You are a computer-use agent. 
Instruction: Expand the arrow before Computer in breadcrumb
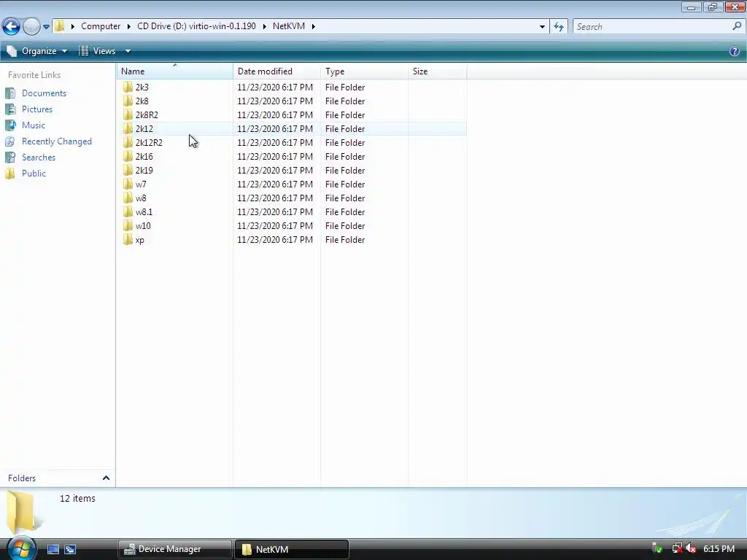click(x=73, y=26)
